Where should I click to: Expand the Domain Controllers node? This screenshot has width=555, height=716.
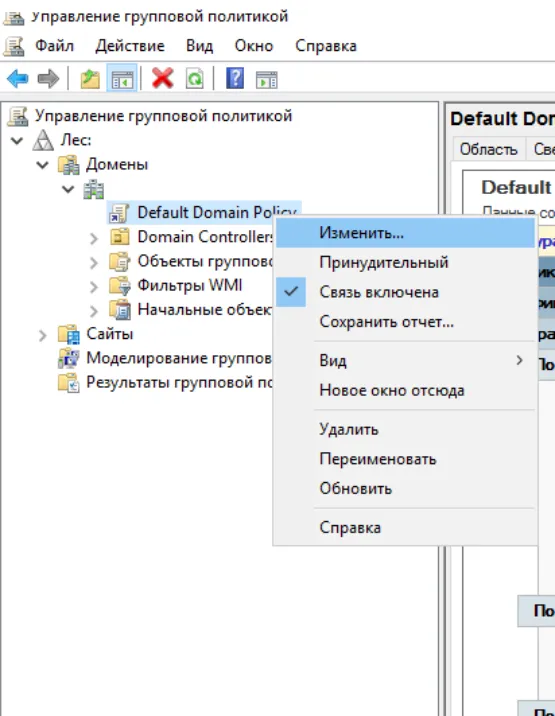tap(94, 238)
